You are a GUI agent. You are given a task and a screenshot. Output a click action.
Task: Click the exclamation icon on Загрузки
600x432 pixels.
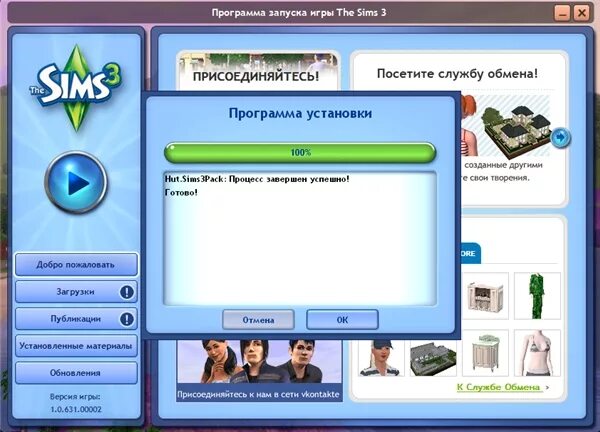127,292
